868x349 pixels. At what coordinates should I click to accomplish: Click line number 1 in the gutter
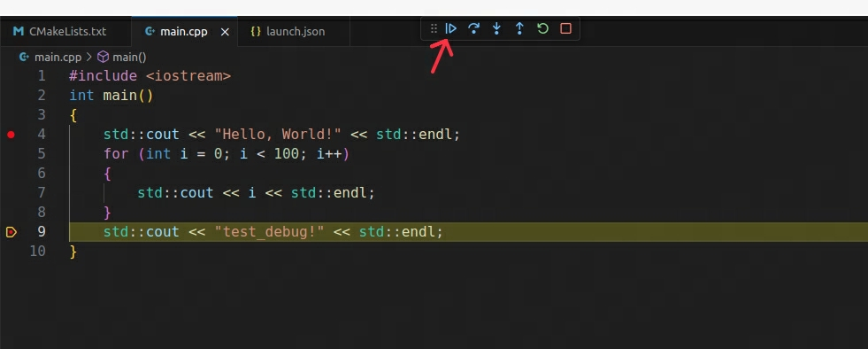point(42,76)
